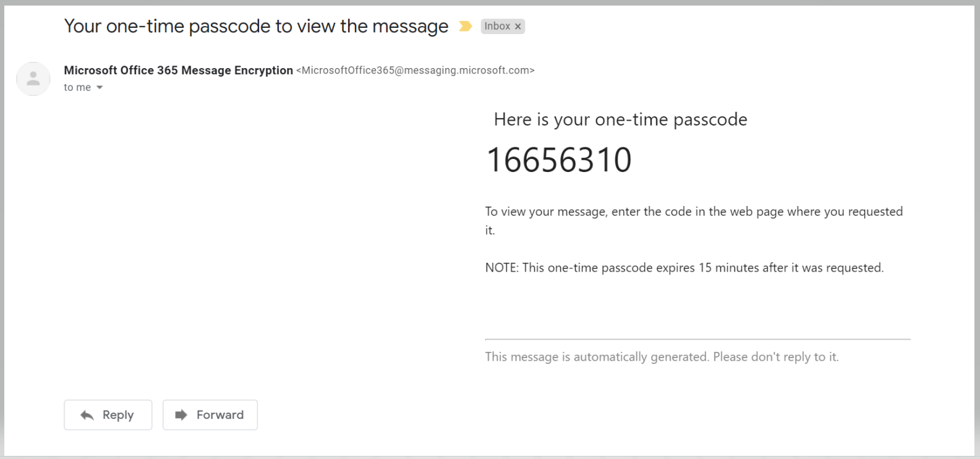Click the yellow importance marker icon
980x459 pixels.
(465, 26)
